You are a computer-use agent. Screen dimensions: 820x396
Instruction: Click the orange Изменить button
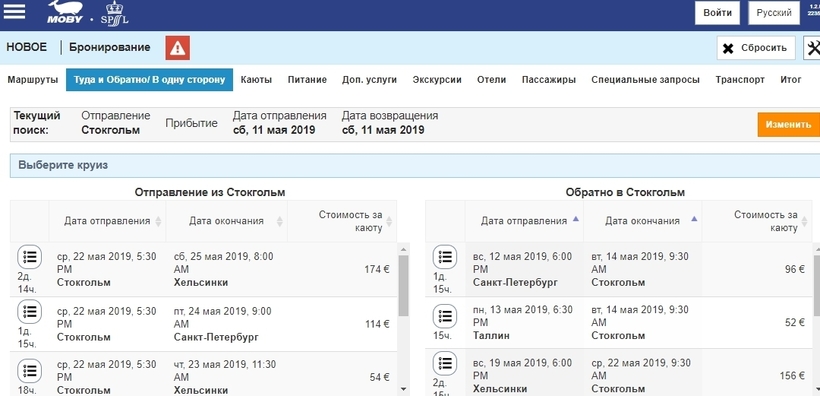(789, 125)
